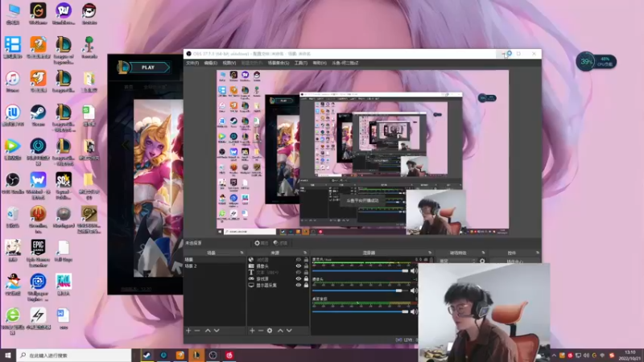This screenshot has width=644, height=362.
Task: Open transition settings gear icon
Action: (482, 261)
